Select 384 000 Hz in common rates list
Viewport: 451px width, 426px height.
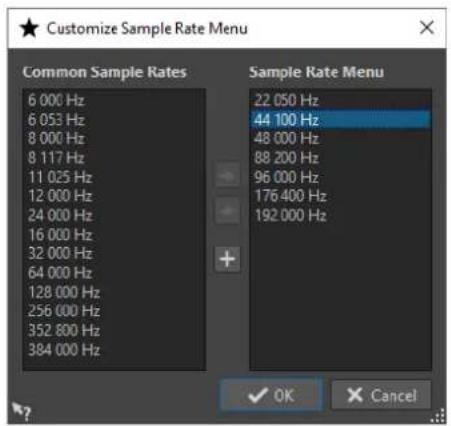(114, 350)
